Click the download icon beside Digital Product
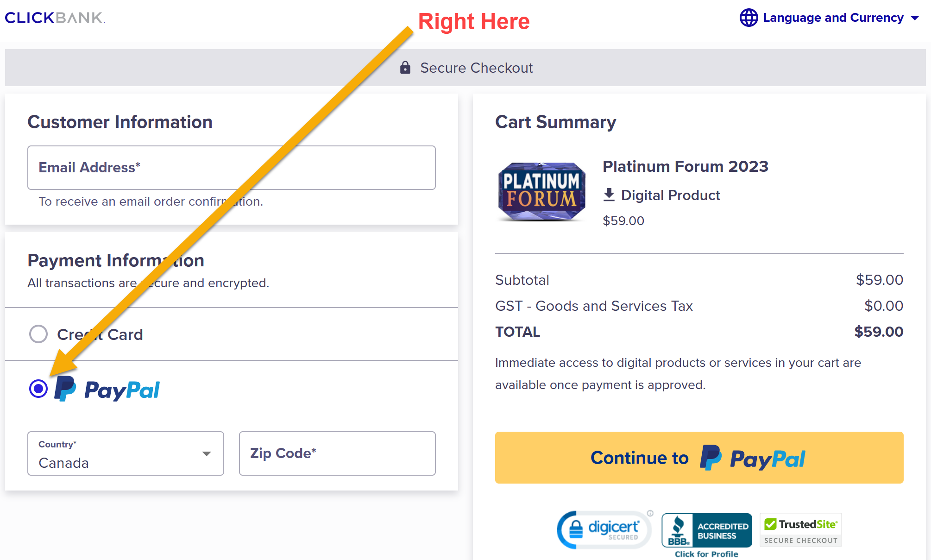Viewport: 931px width, 560px height. [x=609, y=195]
